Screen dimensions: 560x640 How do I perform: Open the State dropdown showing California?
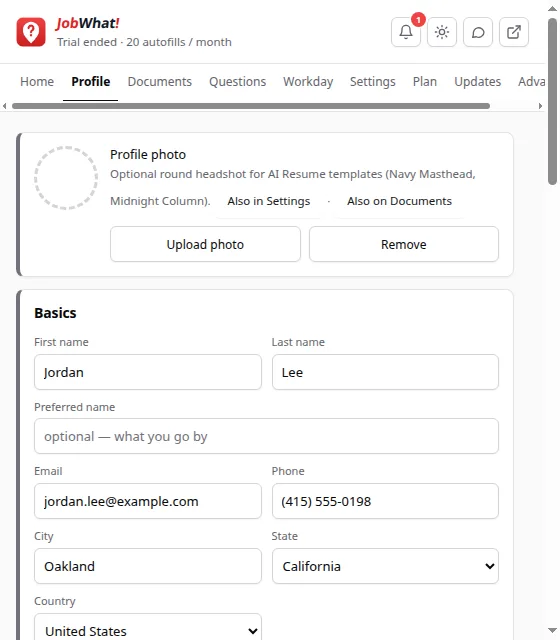pos(385,566)
